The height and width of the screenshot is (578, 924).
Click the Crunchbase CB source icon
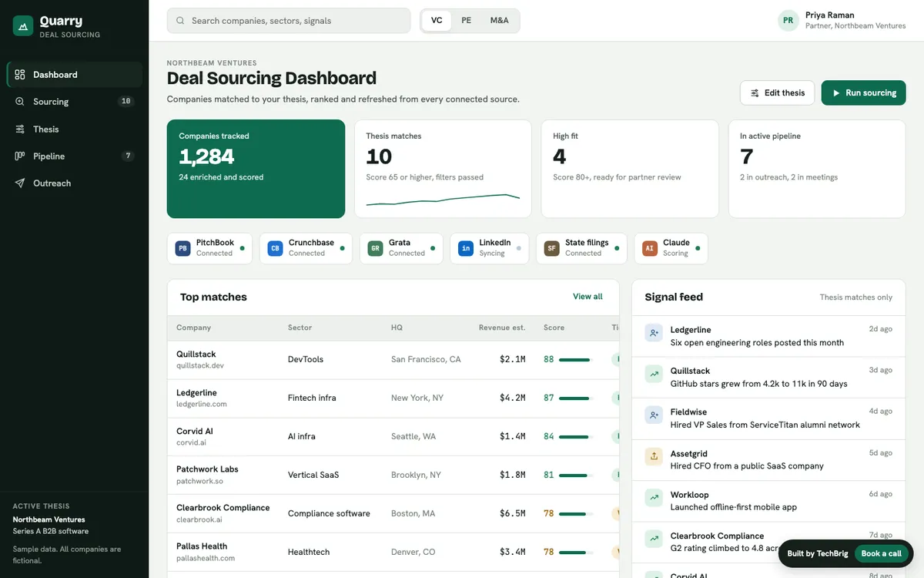[x=275, y=248]
